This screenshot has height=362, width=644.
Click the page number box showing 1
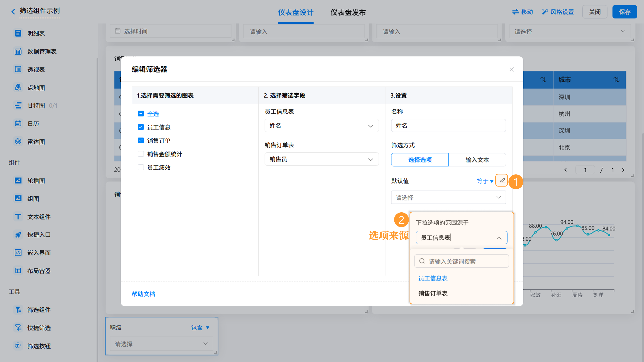pyautogui.click(x=585, y=170)
